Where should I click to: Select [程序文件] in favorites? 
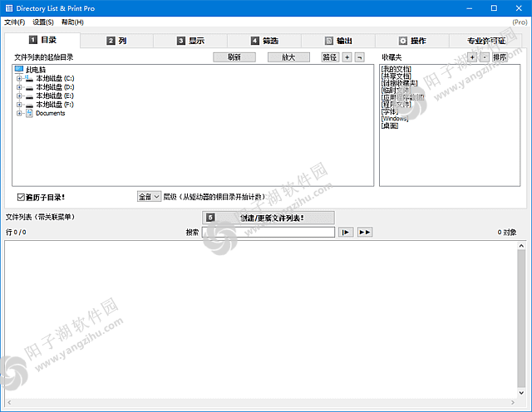[x=396, y=105]
